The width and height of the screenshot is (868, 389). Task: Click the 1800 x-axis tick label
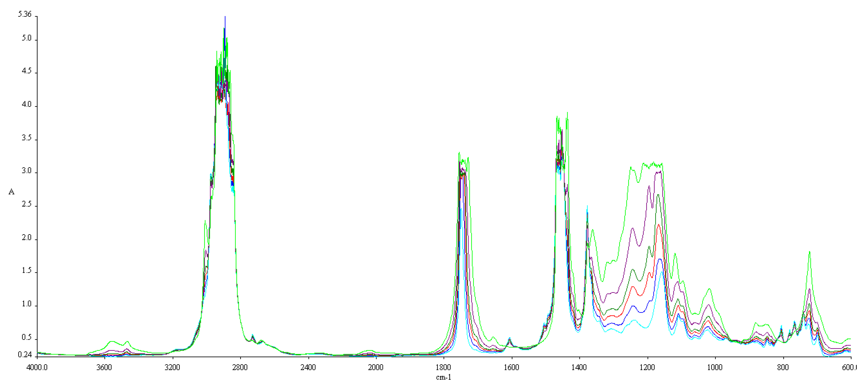pyautogui.click(x=443, y=368)
